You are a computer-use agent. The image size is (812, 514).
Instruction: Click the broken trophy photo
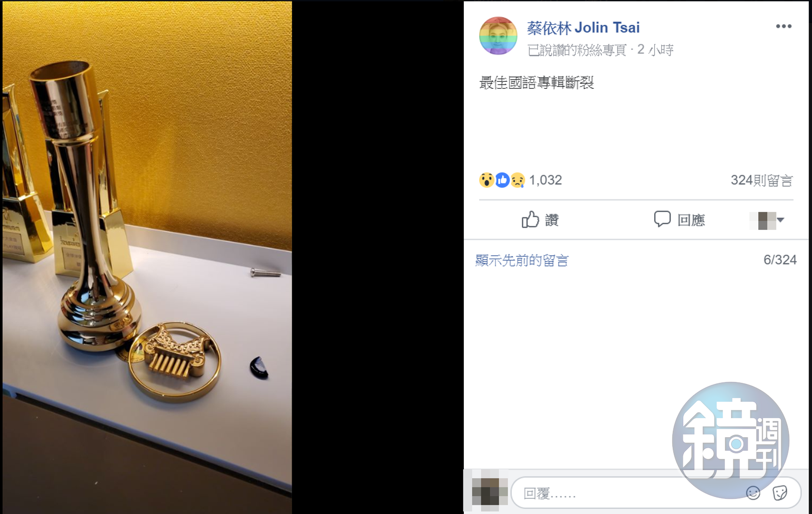point(147,257)
